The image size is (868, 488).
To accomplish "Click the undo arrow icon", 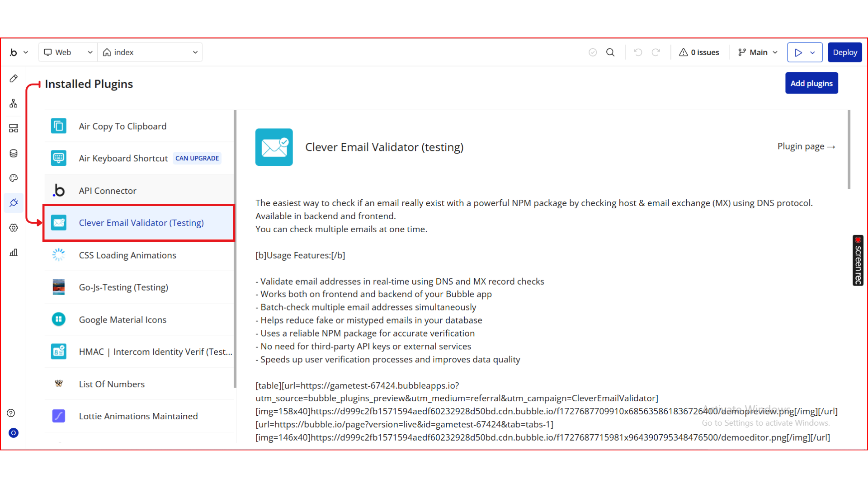I will click(x=638, y=52).
